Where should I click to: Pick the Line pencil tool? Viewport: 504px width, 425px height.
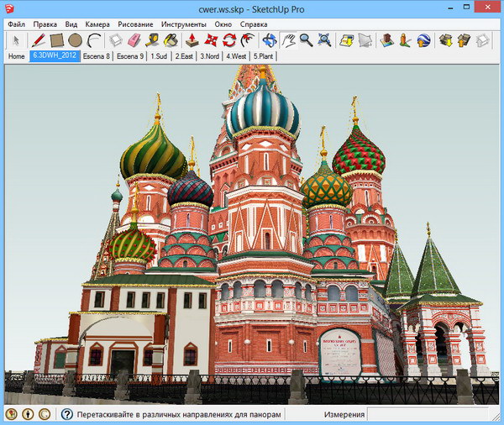pos(38,39)
